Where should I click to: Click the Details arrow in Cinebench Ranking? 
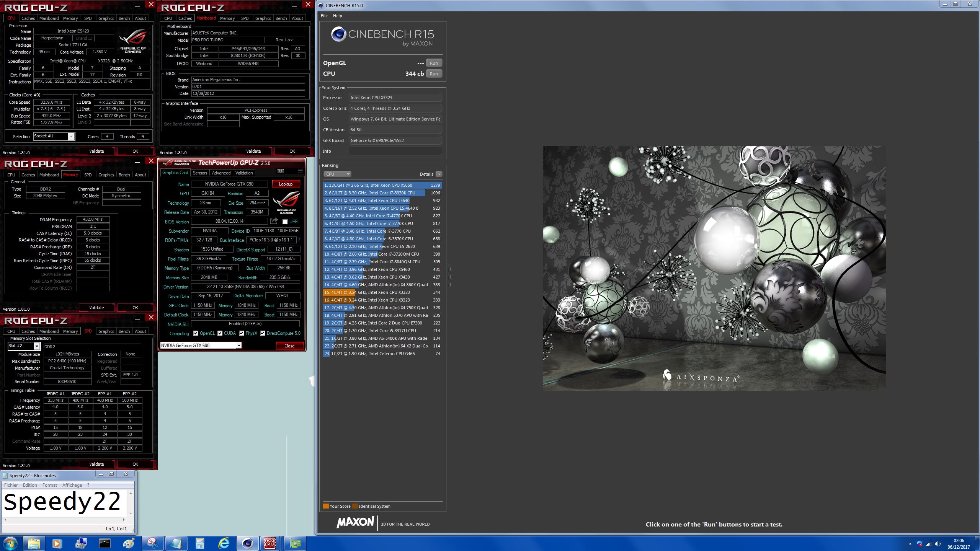[439, 174]
